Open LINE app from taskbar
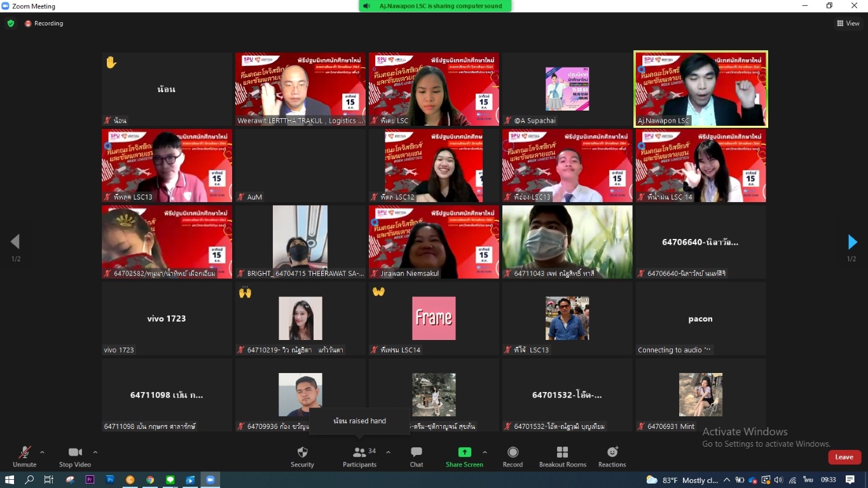Image resolution: width=868 pixels, height=488 pixels. [x=170, y=480]
